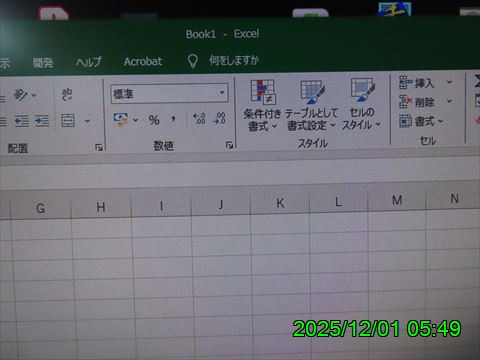Click the wrap text icon
Image resolution: width=480 pixels, height=360 pixels.
(67, 94)
